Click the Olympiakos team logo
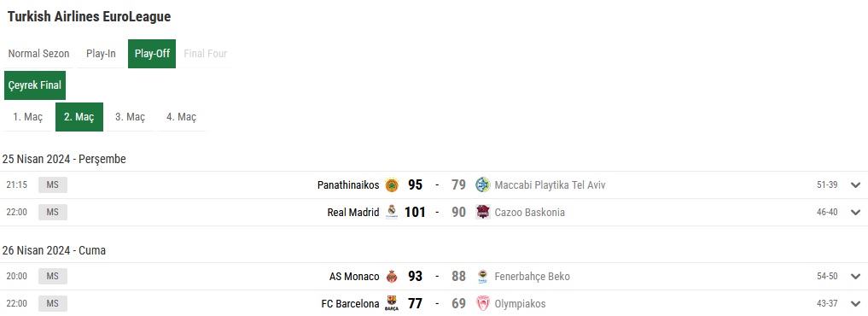This screenshot has height=316, width=868. pos(483,304)
